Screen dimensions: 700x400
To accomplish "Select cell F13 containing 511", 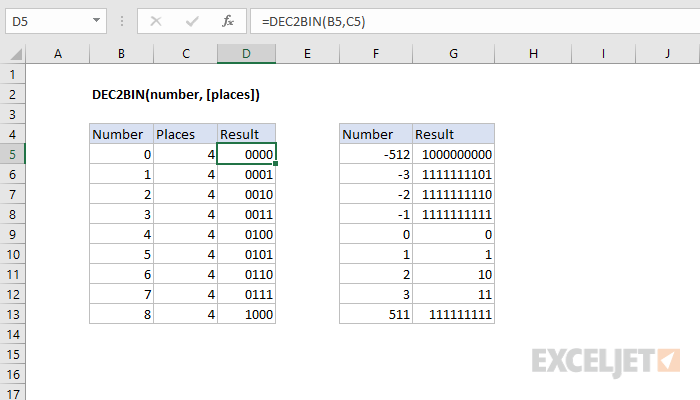I will [x=376, y=314].
